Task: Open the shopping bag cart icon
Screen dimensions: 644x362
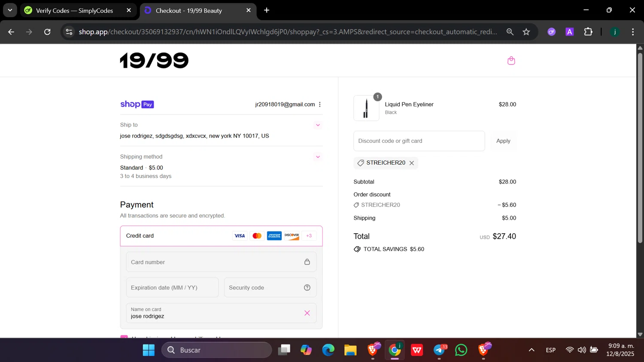Action: (511, 60)
